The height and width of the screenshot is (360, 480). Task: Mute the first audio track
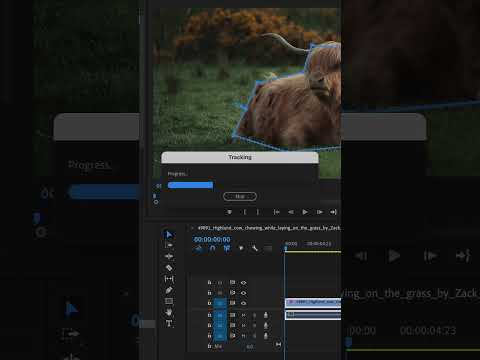point(244,315)
